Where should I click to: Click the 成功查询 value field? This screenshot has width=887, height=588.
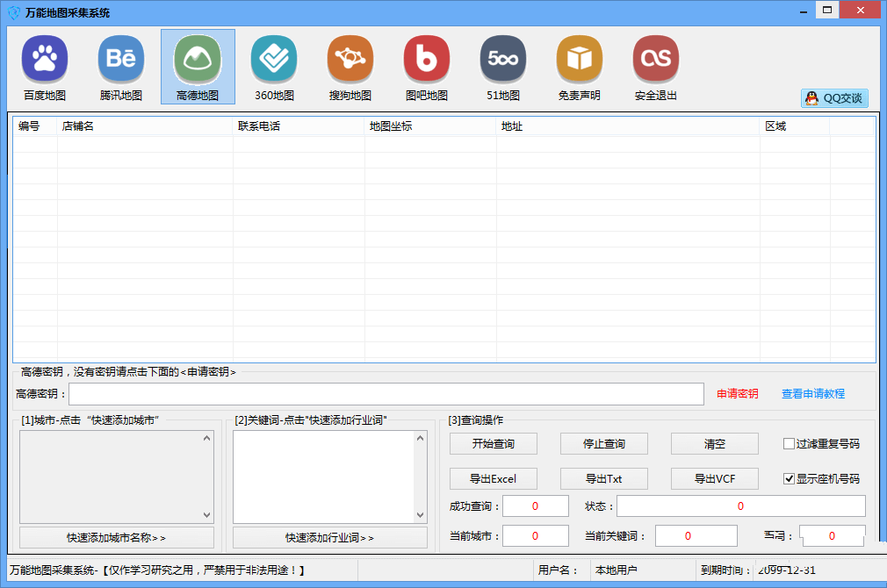click(x=535, y=506)
